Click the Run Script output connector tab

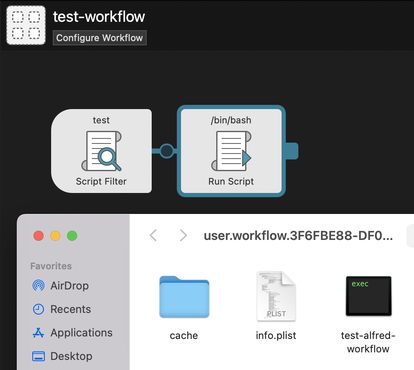pos(292,151)
